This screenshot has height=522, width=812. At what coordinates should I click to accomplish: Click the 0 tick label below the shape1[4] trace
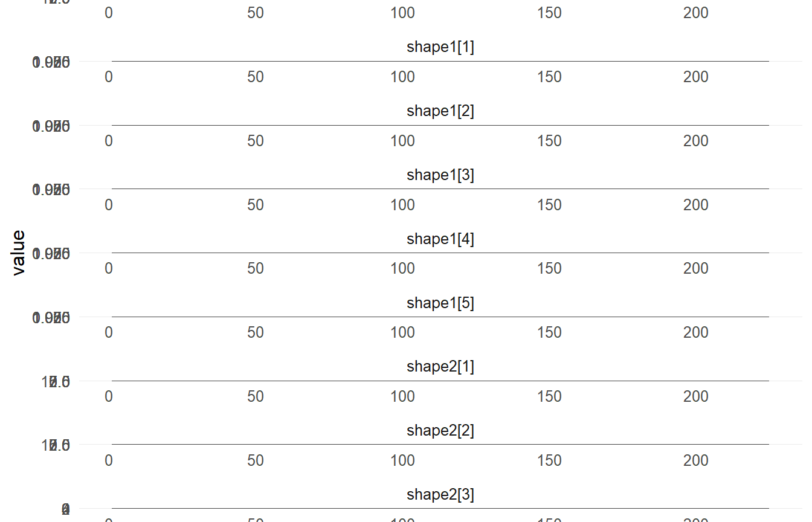click(109, 269)
